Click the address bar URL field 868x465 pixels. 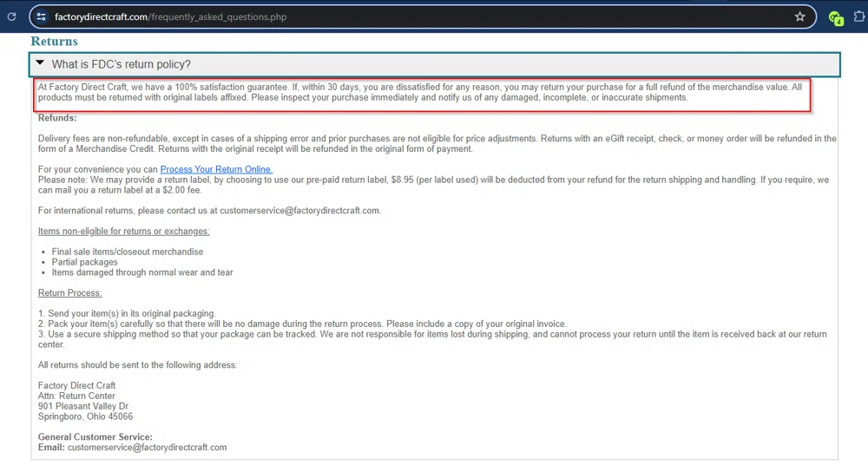click(x=347, y=16)
